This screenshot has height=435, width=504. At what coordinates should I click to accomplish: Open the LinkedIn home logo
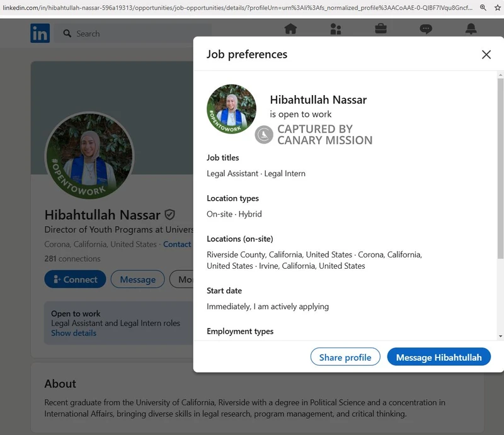click(40, 33)
